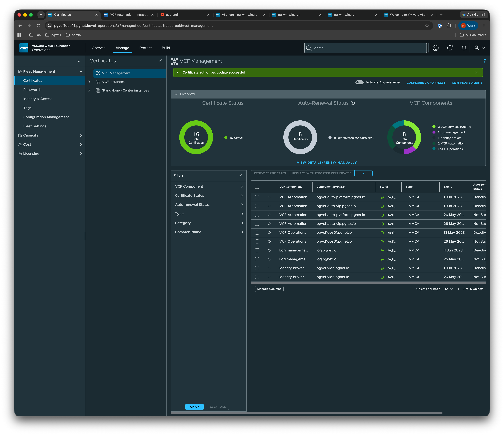Viewport: 504px width, 435px height.
Task: Click the green 16 Active legend dot
Action: 226,138
